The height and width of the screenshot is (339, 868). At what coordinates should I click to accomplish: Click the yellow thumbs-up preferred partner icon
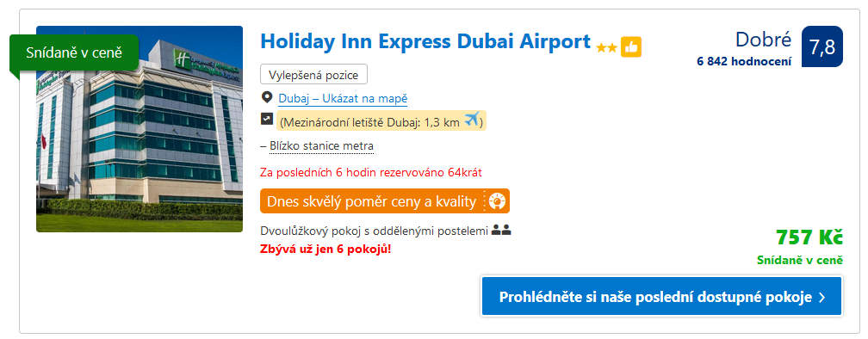tap(630, 47)
